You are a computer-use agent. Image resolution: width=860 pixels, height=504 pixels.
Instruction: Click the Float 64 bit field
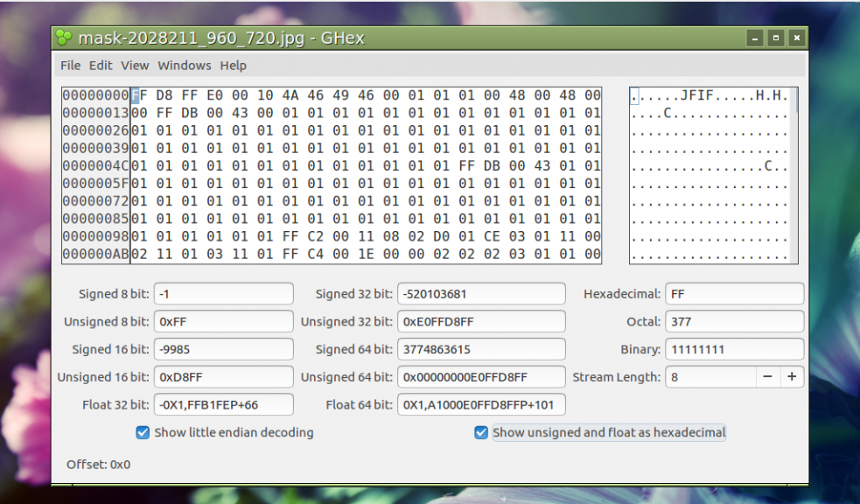click(481, 405)
